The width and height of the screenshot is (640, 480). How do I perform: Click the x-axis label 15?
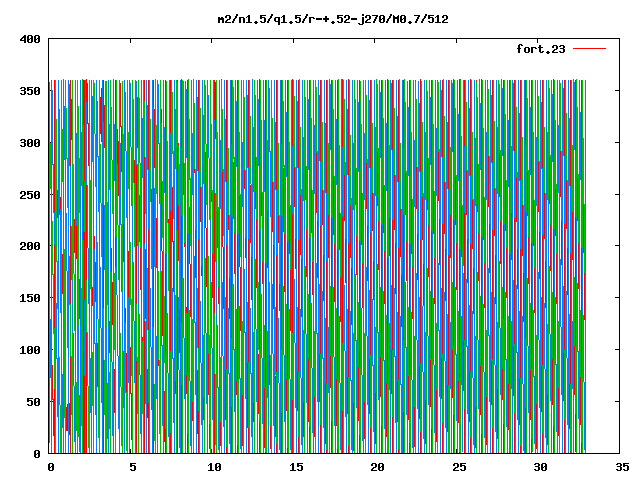(296, 467)
